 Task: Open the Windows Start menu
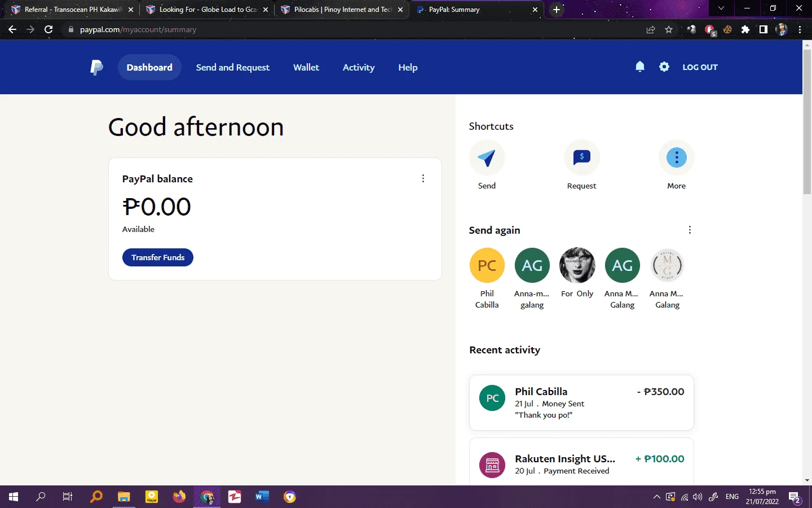click(14, 497)
